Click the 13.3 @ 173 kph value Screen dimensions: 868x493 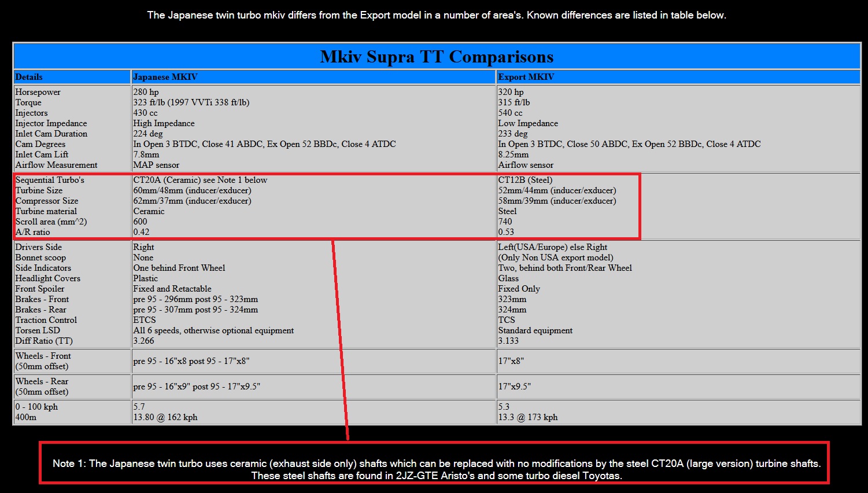[x=528, y=417]
